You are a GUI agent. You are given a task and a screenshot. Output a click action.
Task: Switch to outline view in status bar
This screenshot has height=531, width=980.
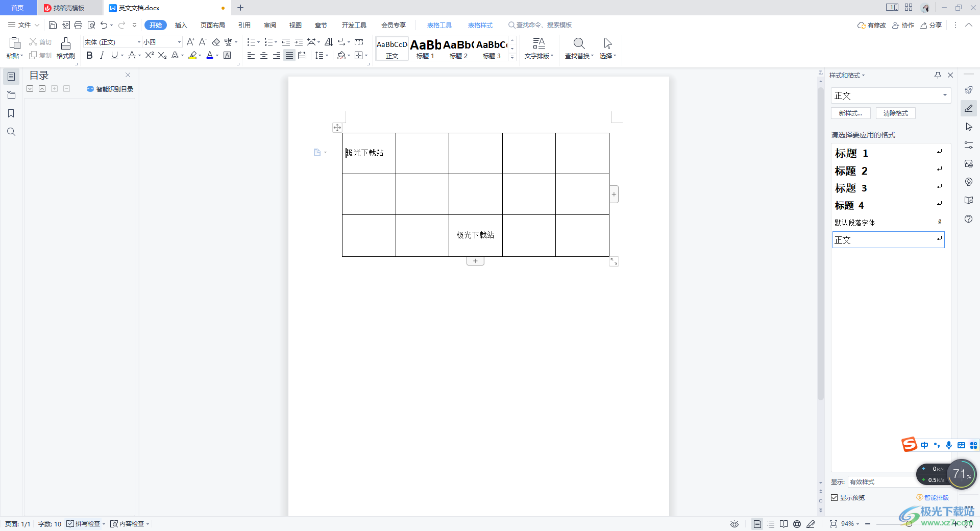[771, 524]
